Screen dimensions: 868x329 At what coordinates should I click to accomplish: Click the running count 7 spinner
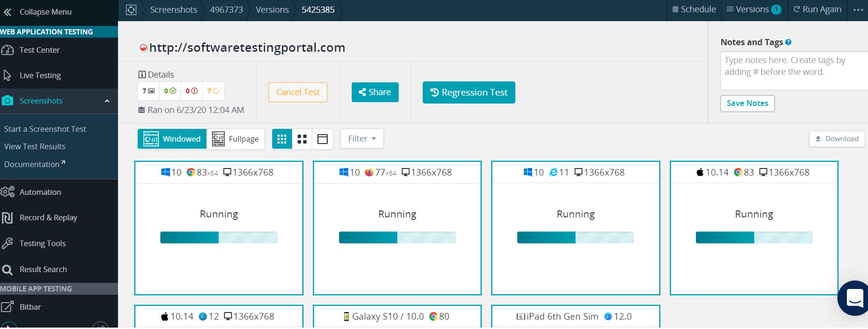point(213,91)
